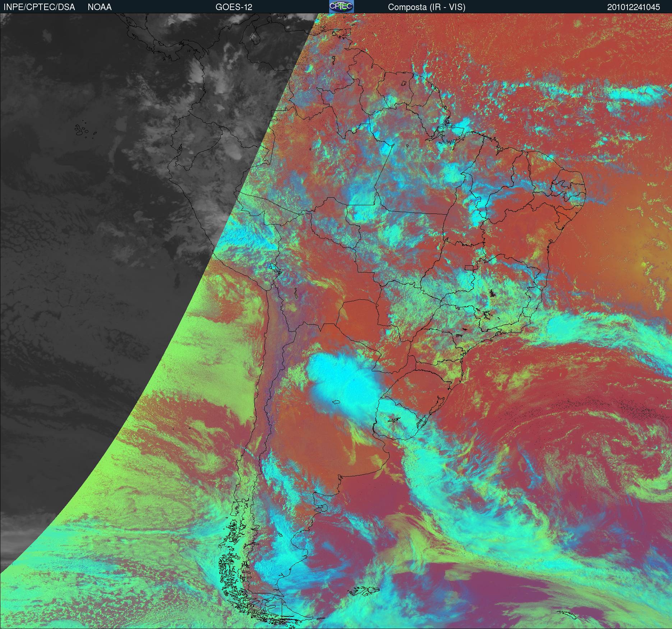Click the Brazilian Federal District rectangle outline
The width and height of the screenshot is (672, 629).
(x=469, y=267)
